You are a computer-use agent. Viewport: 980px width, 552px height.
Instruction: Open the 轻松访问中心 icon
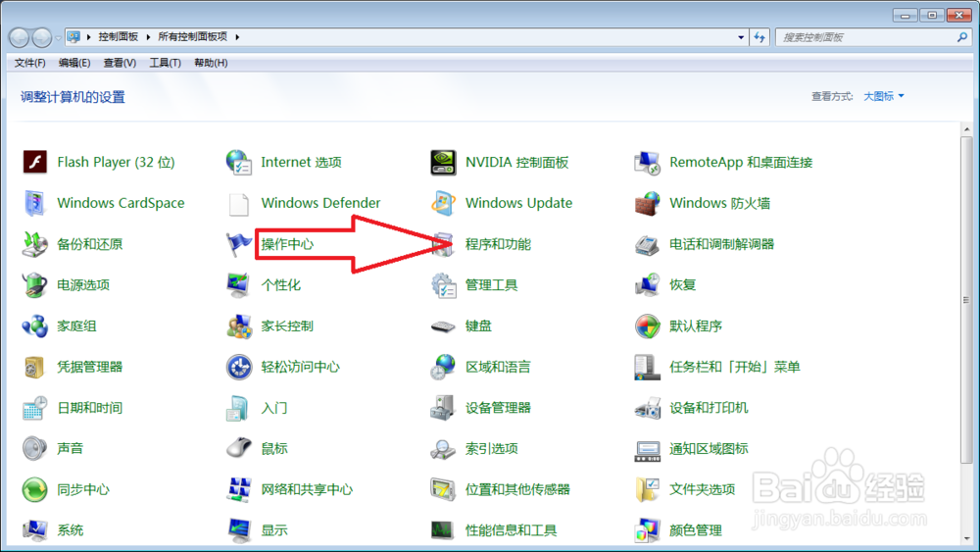(239, 367)
